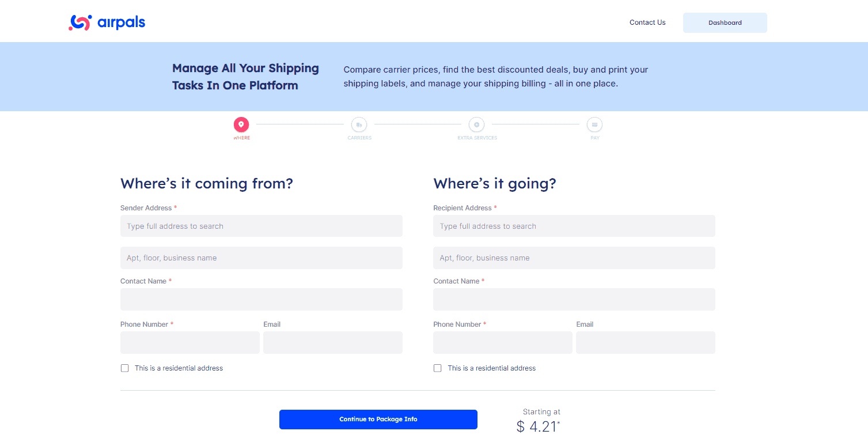Click the Airpals logo
This screenshot has width=868, height=442.
pyautogui.click(x=107, y=22)
